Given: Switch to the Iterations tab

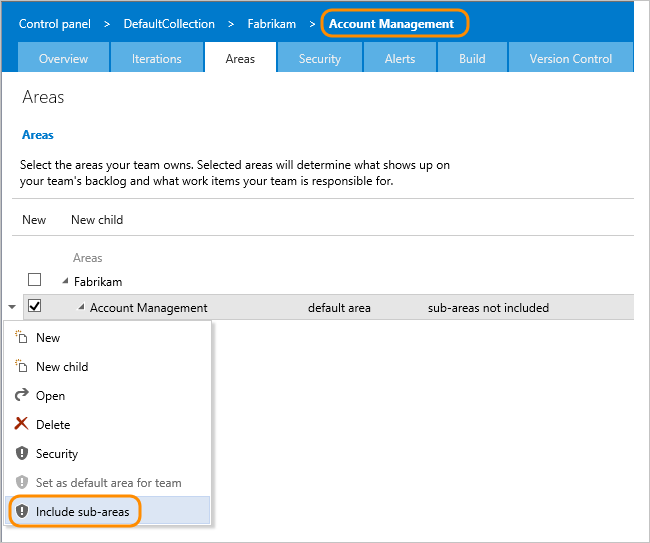Looking at the screenshot, I should (157, 58).
